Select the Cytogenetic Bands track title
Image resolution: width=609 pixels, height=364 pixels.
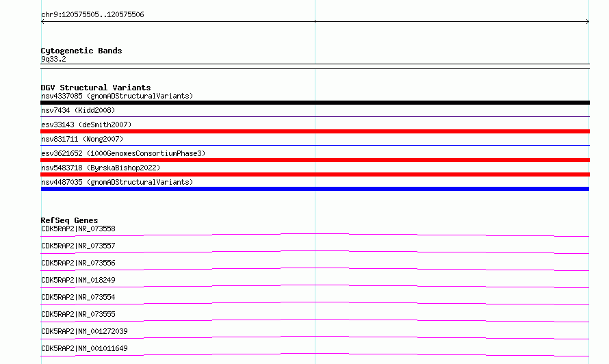point(81,51)
